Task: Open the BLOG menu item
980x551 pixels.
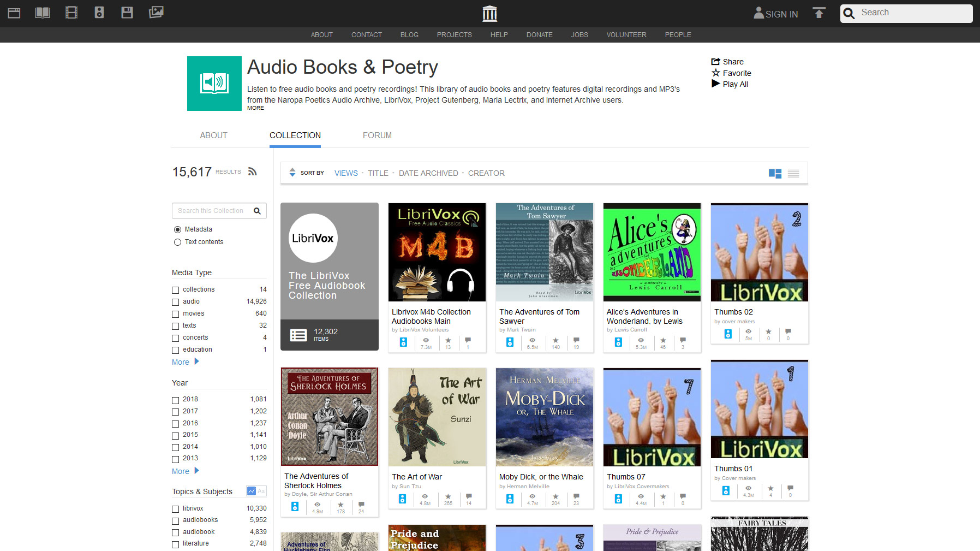Action: coord(409,35)
